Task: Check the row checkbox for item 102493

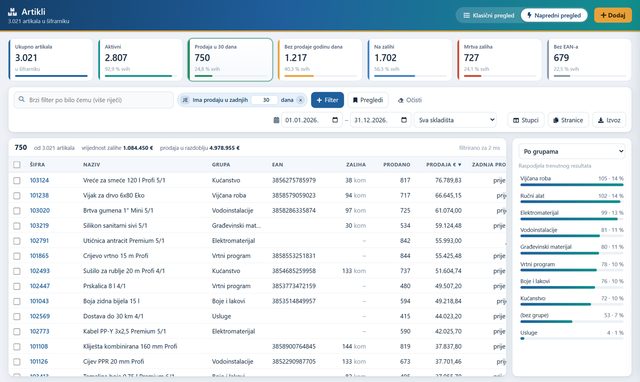Action: [x=17, y=271]
